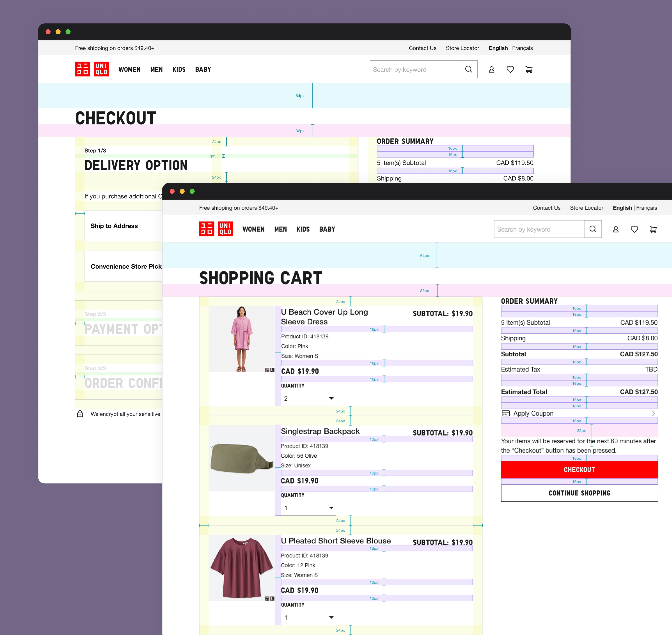Screen dimensions: 672x635
Task: Click the cart icon in Checkout window
Action: point(529,69)
